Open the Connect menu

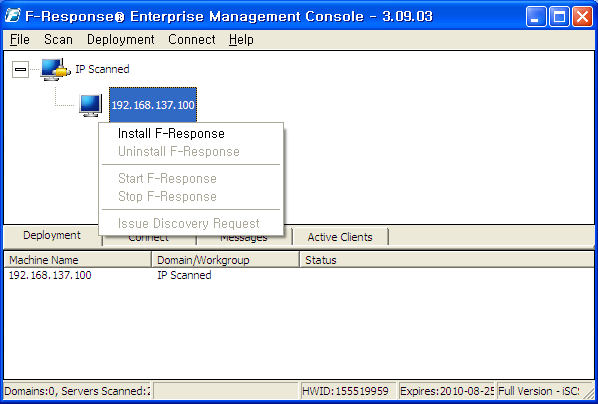192,40
